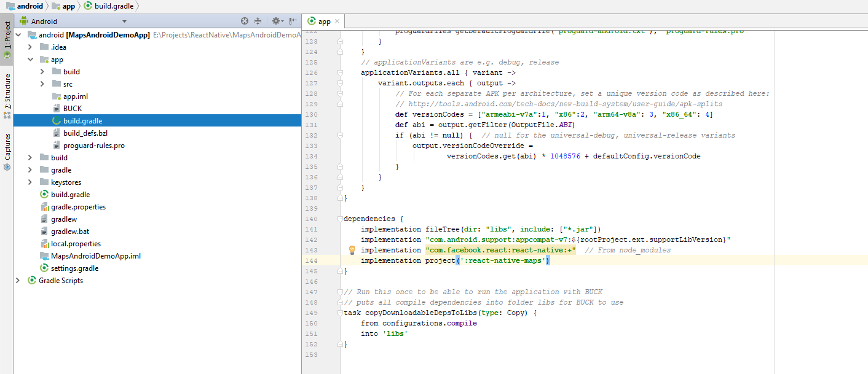
Task: Collapse the dependencies block fold marker at line 140
Action: click(x=340, y=219)
